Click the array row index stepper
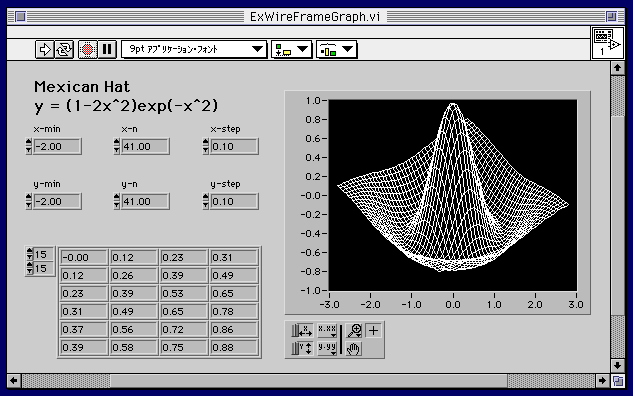The height and width of the screenshot is (396, 633). pyautogui.click(x=29, y=254)
